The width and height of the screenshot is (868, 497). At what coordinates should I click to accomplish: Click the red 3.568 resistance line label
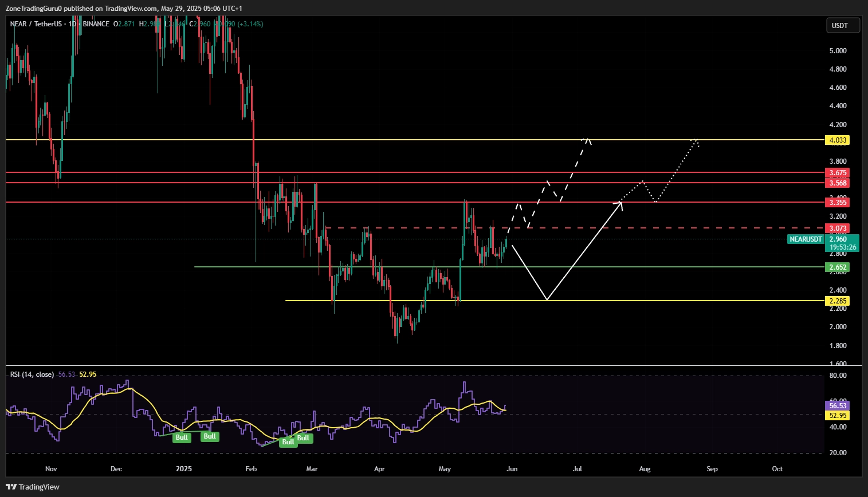[837, 183]
